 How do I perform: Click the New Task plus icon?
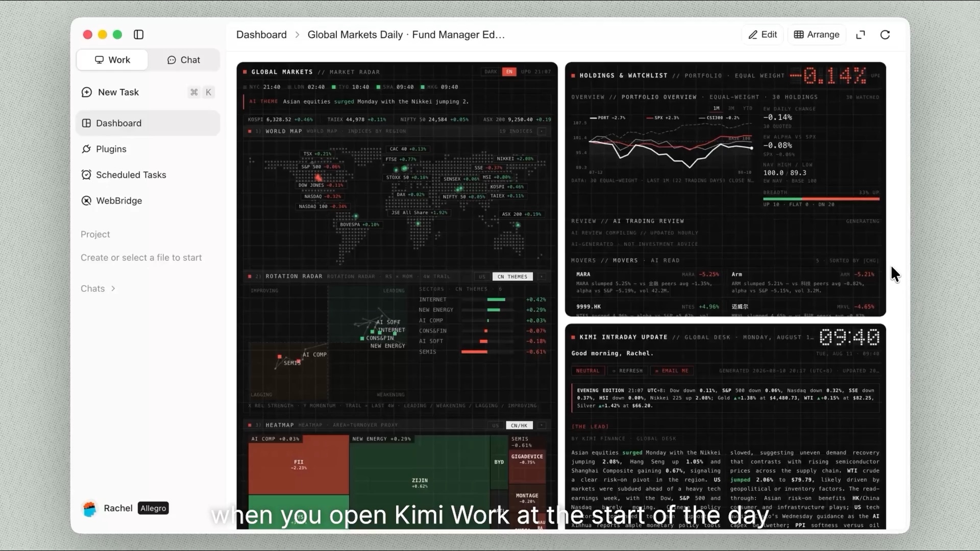click(x=87, y=92)
